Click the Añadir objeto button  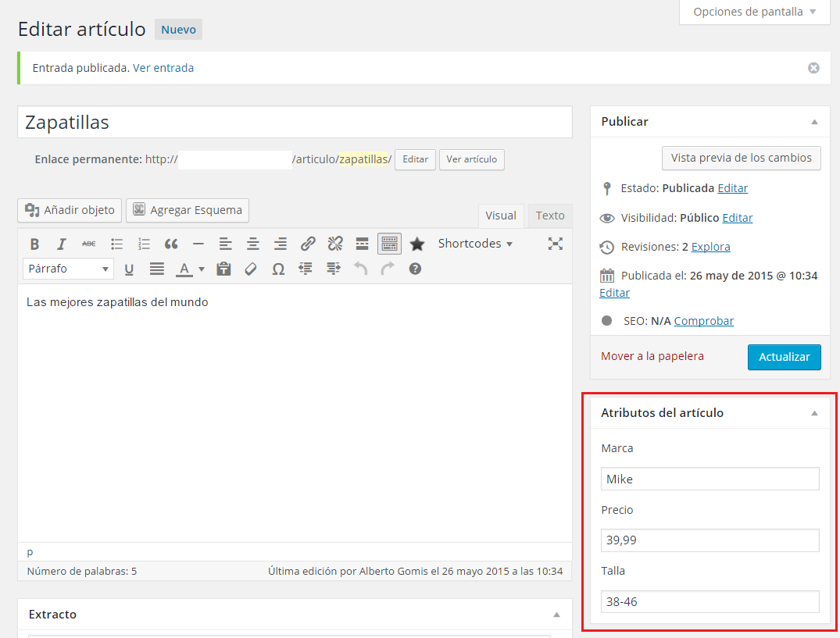click(x=70, y=210)
